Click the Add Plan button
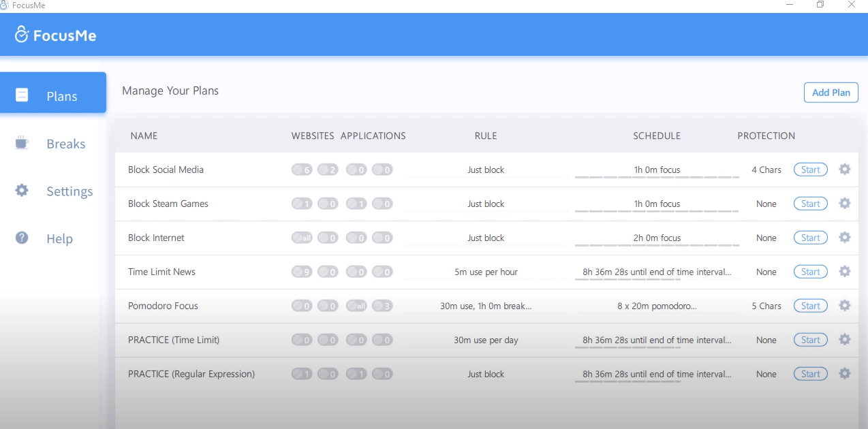 (831, 93)
